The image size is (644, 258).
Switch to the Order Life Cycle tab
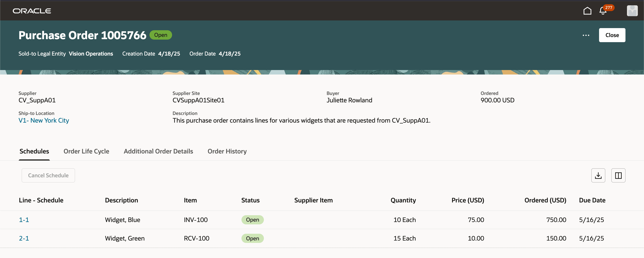(x=86, y=151)
